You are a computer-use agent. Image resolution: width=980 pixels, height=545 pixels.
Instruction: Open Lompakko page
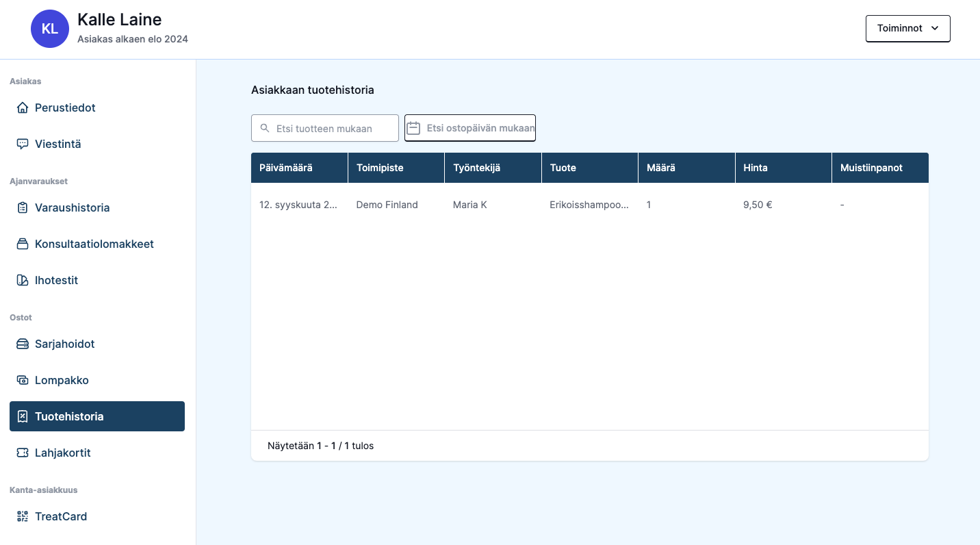[x=97, y=381]
